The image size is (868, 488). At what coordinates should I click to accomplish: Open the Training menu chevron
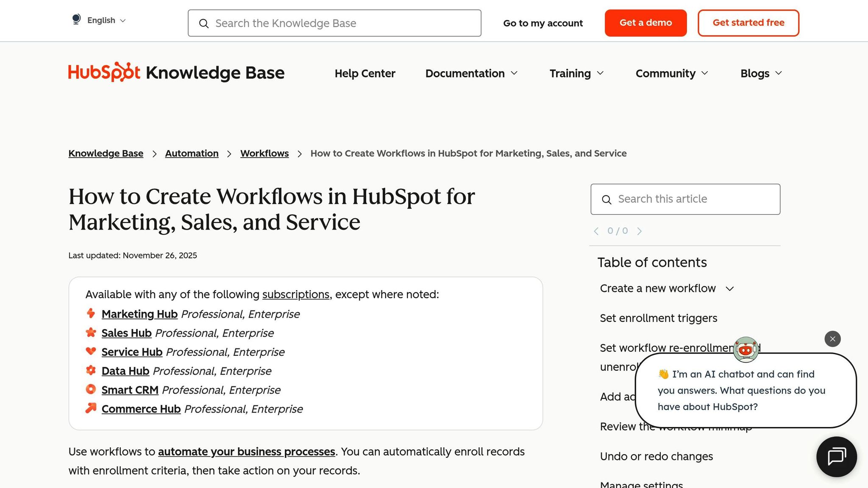601,73
